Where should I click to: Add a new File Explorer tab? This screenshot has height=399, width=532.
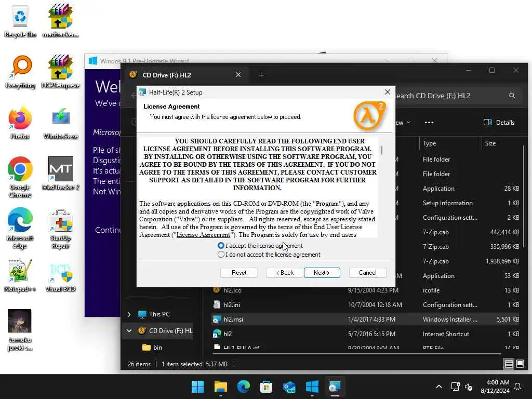pos(261,75)
